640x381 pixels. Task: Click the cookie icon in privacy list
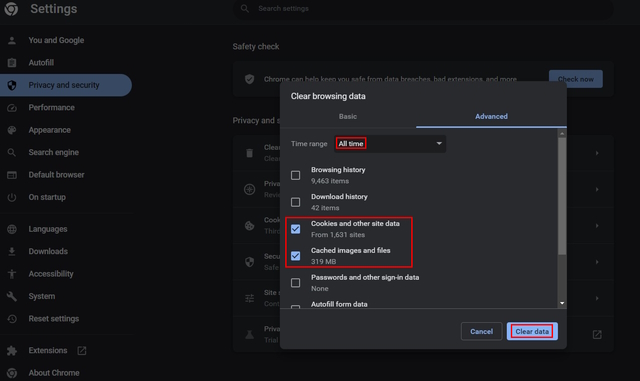point(249,225)
